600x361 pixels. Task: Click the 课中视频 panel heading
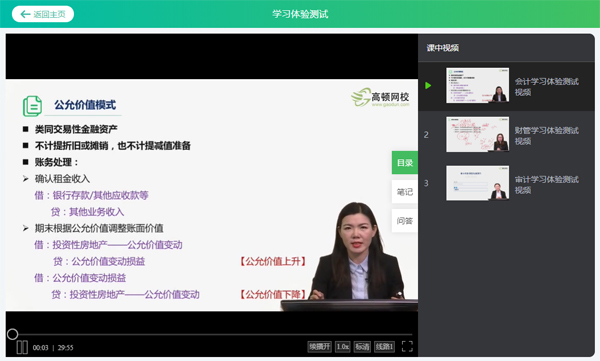coord(443,48)
